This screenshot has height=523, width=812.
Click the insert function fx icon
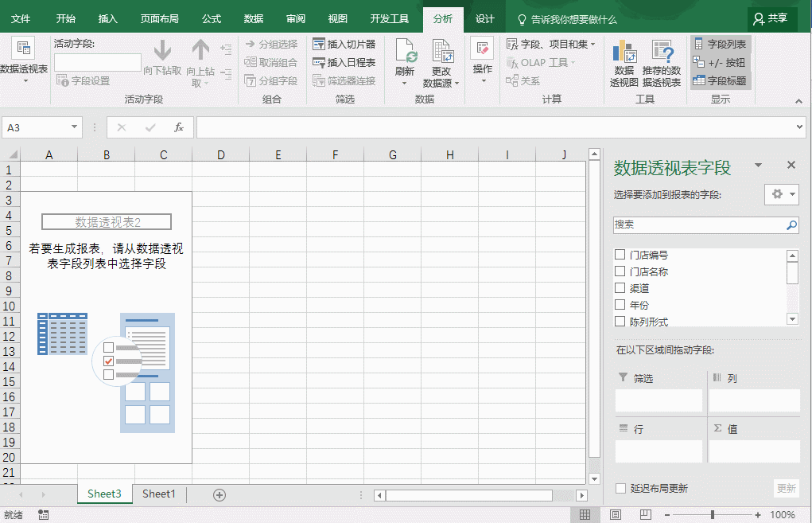(179, 127)
